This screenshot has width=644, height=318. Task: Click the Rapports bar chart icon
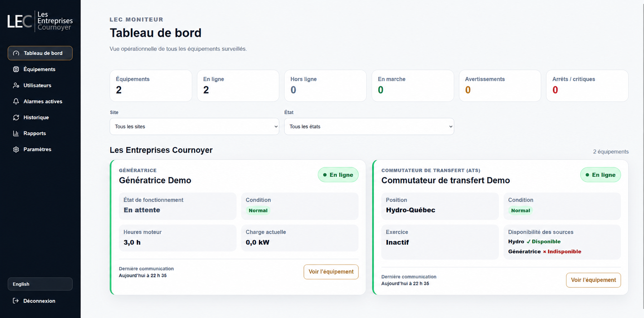click(x=16, y=133)
